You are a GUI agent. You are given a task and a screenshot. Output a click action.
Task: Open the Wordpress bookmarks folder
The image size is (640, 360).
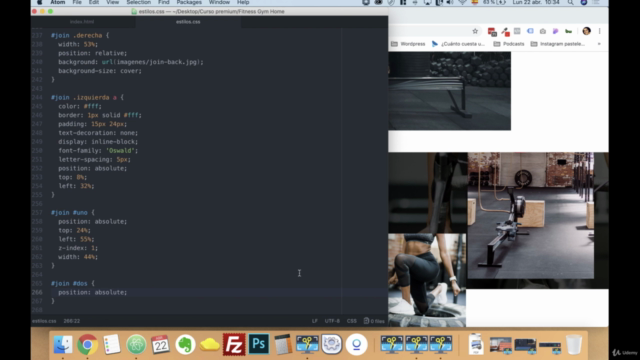pos(408,44)
